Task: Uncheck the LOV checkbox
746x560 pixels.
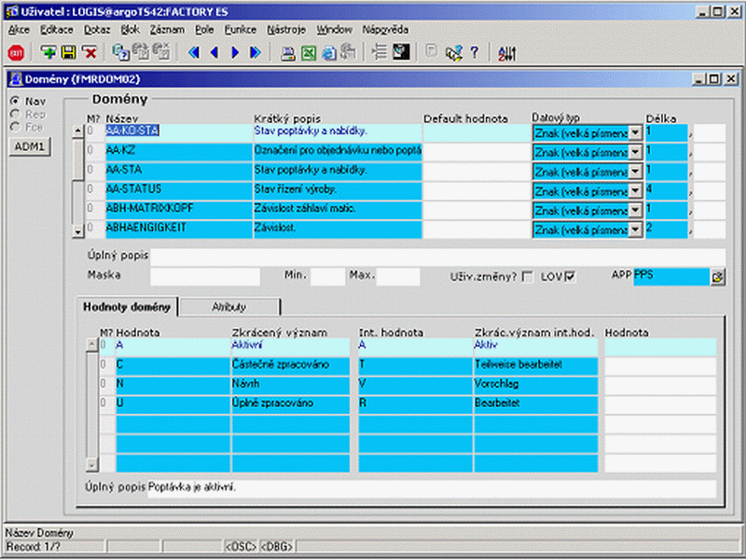Action: point(570,276)
